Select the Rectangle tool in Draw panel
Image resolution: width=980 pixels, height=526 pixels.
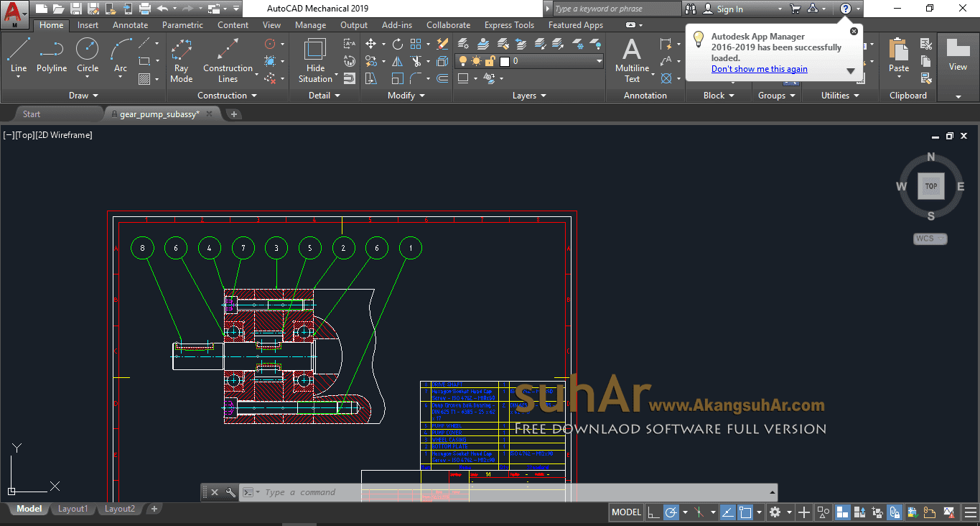click(144, 61)
